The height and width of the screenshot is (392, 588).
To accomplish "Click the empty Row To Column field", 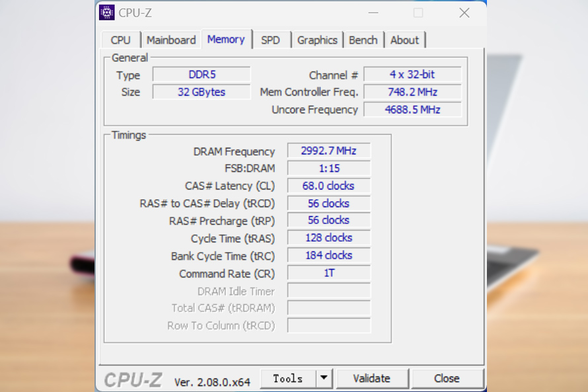I will tap(329, 326).
